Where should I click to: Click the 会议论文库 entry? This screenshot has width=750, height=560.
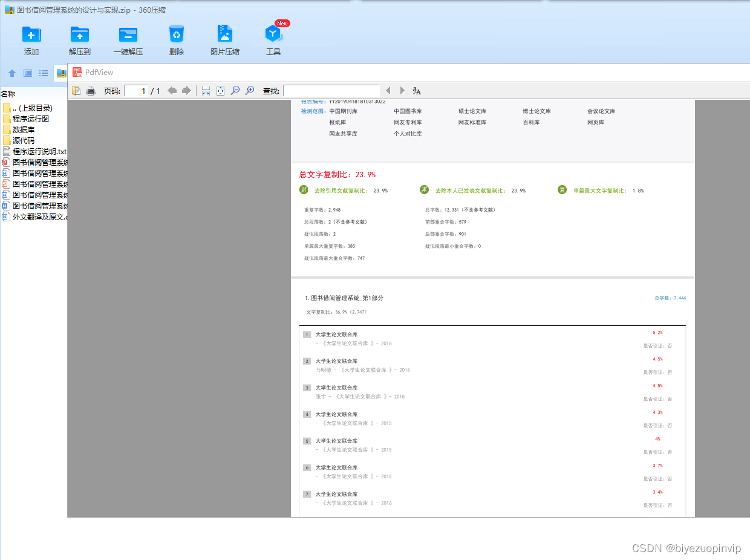601,111
